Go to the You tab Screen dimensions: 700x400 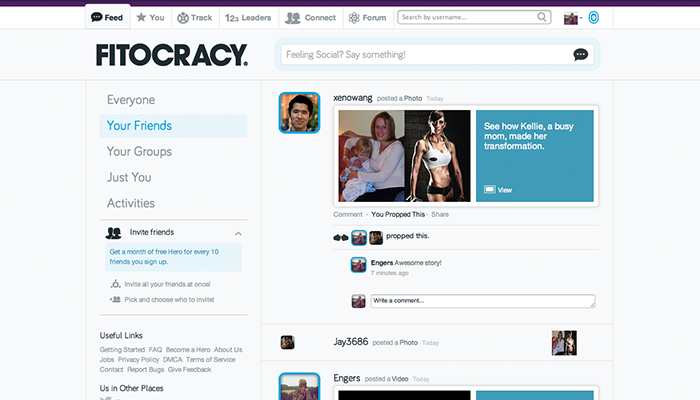pos(150,17)
